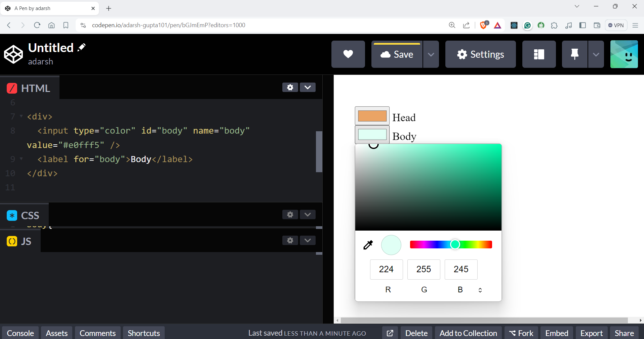
Task: Open the Shortcuts footer tab
Action: point(144,333)
